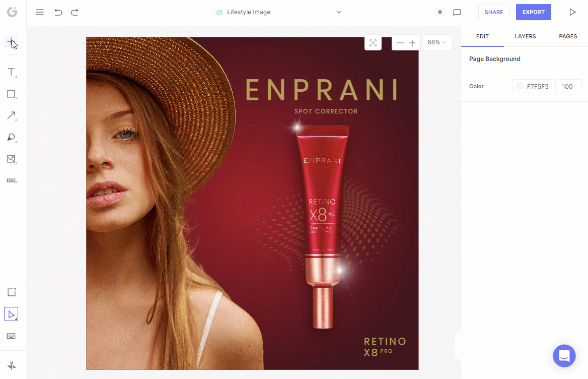Activate the Select pointer tool

click(11, 314)
